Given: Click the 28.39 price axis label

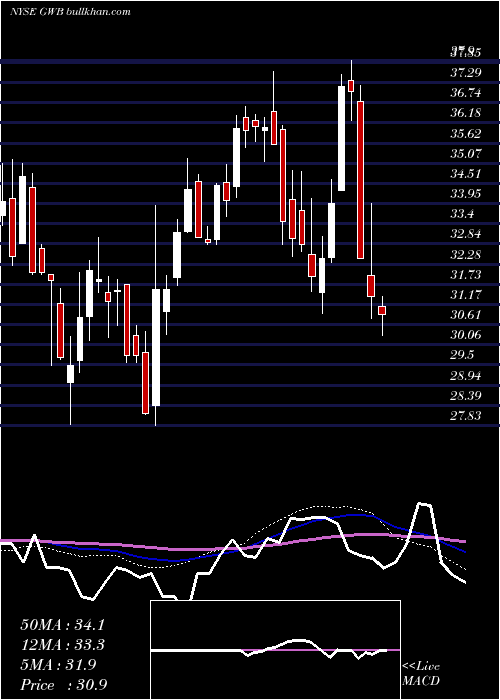Looking at the screenshot, I should tap(466, 396).
